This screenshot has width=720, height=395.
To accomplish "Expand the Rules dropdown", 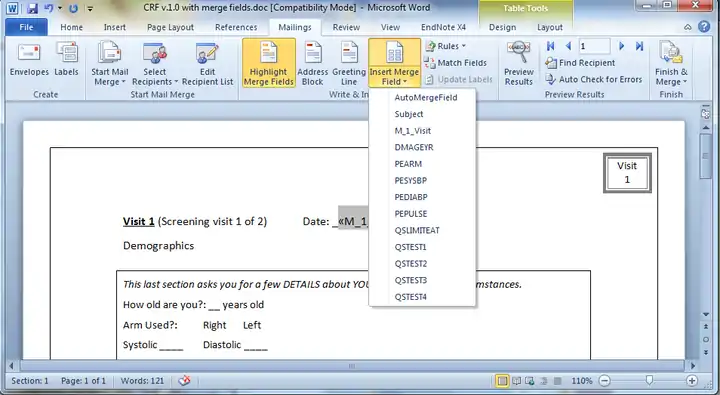I will tap(445, 46).
